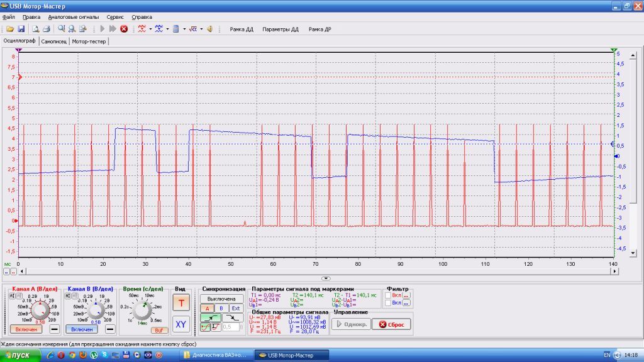Collapse the bottom panel using the center arrow

coord(326,278)
